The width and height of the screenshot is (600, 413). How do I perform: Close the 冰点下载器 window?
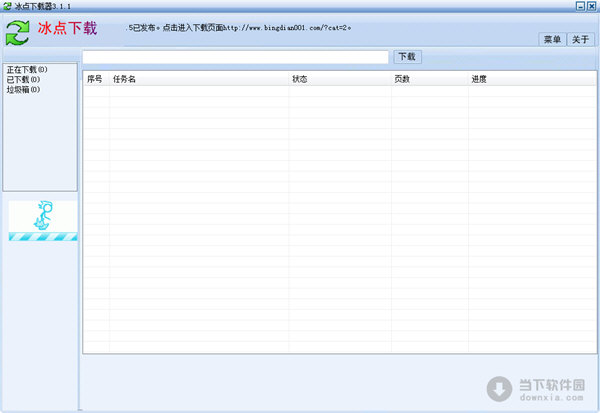pyautogui.click(x=592, y=6)
